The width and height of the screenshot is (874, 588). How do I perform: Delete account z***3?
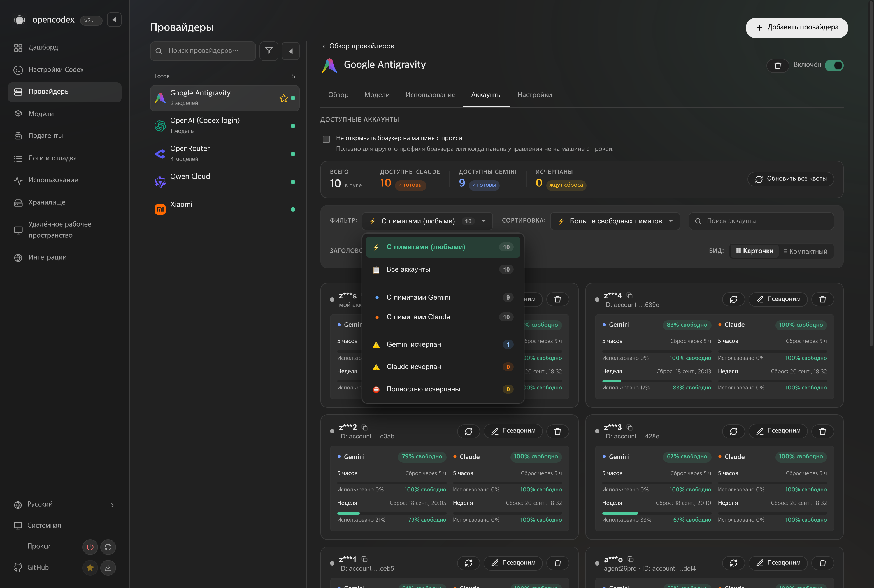823,431
